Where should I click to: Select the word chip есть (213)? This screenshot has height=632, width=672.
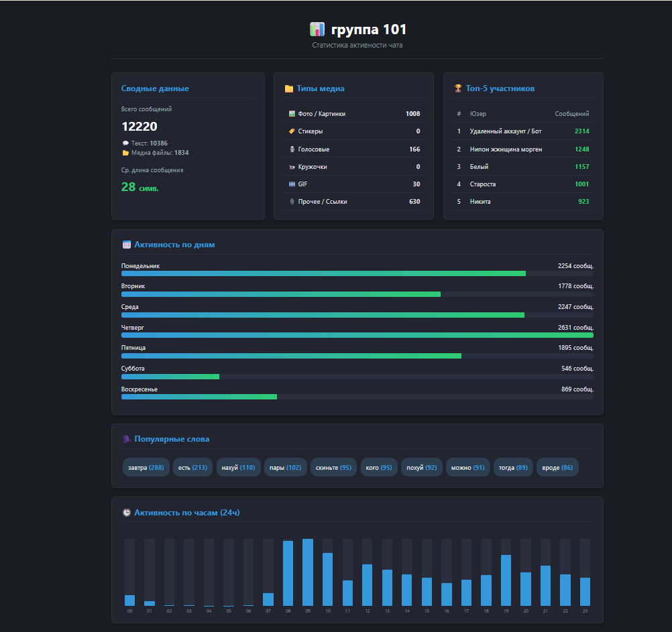tap(193, 468)
